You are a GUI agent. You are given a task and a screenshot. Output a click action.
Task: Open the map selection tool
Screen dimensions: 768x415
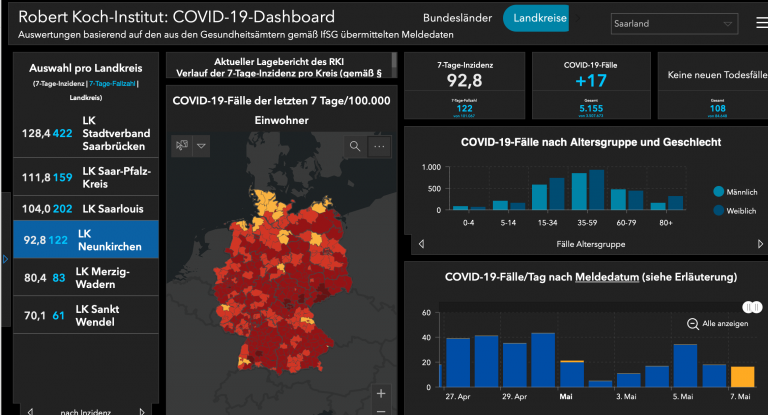point(182,146)
